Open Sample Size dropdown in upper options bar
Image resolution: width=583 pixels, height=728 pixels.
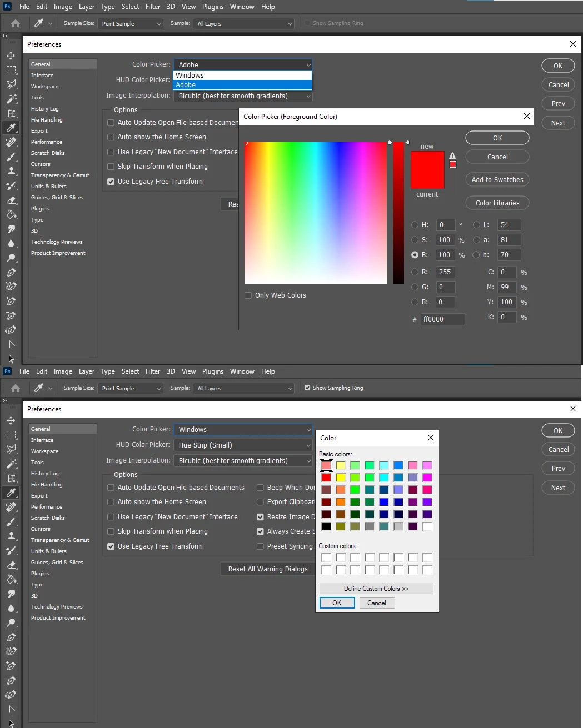click(x=130, y=23)
